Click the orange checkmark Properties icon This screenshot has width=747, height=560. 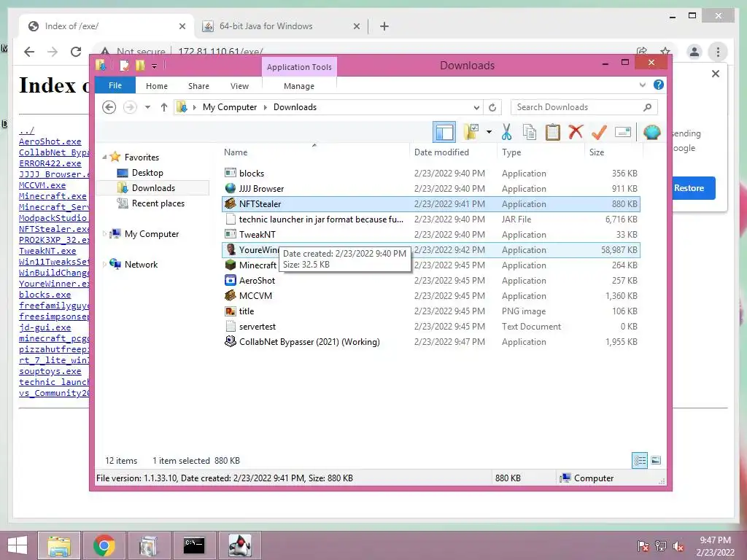tap(599, 132)
